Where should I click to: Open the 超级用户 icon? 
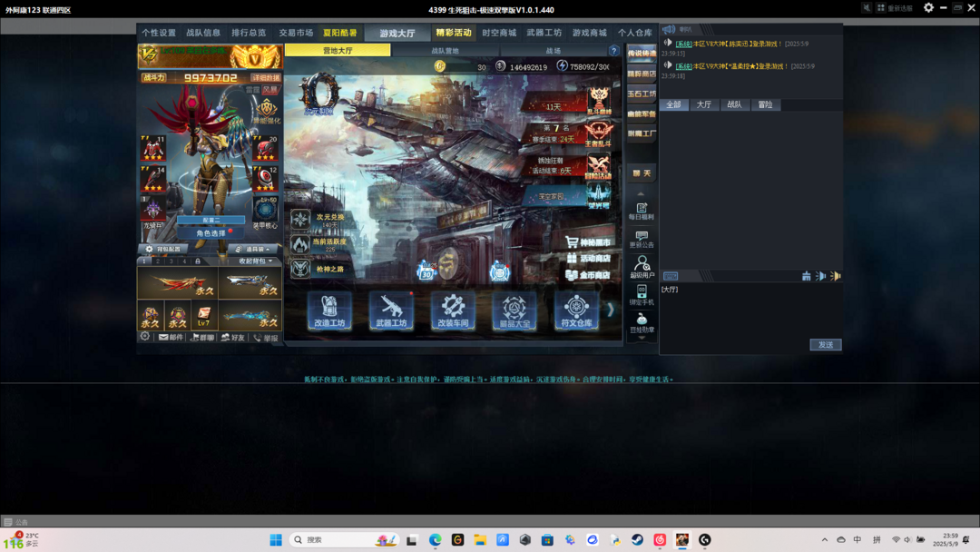pos(642,268)
